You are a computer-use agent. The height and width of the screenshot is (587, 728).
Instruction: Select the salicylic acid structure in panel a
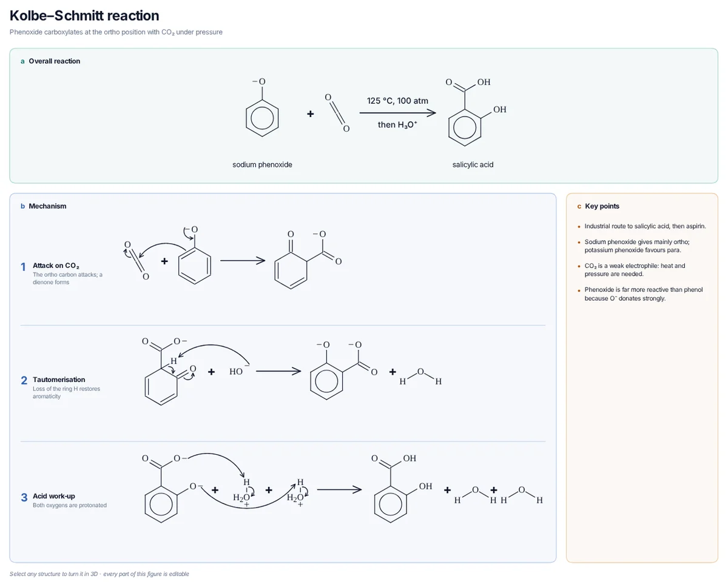(x=477, y=112)
